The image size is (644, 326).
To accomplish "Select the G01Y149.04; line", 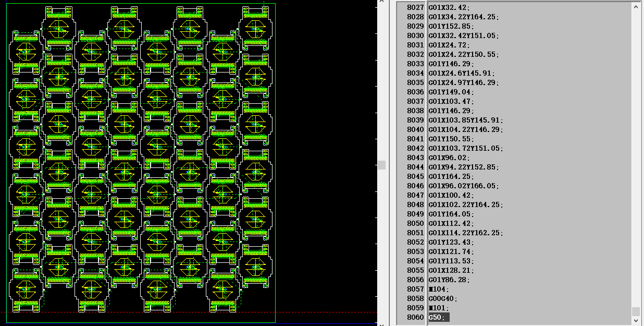I will (451, 92).
